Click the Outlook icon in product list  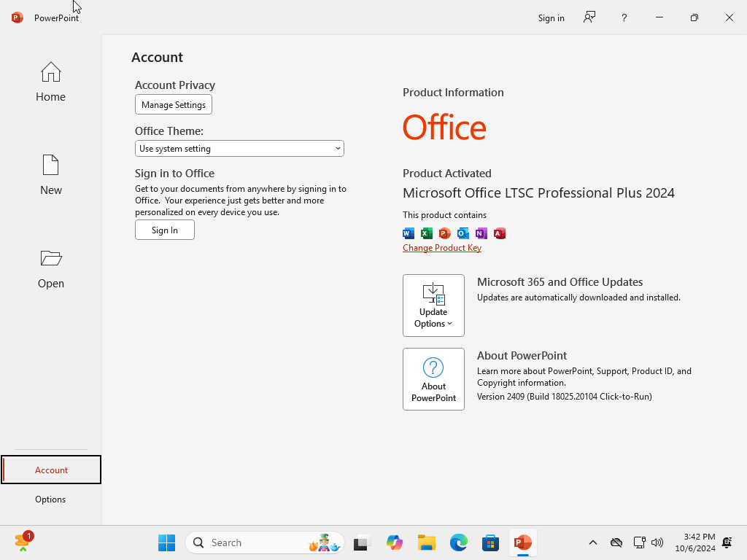click(462, 233)
